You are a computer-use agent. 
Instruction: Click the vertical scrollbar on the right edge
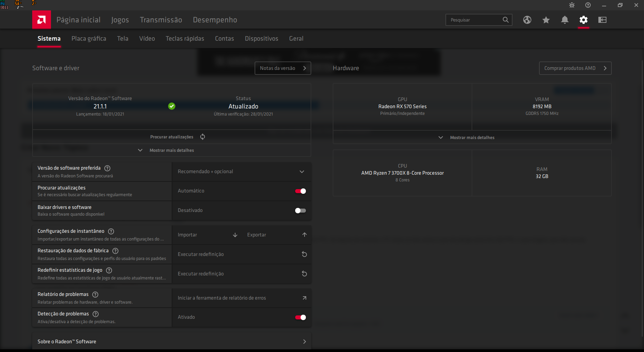642,198
